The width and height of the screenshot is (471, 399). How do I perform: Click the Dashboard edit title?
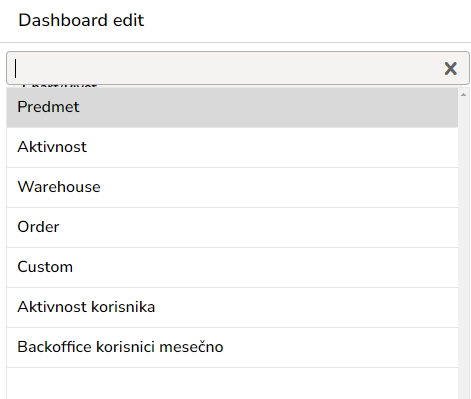(x=81, y=20)
